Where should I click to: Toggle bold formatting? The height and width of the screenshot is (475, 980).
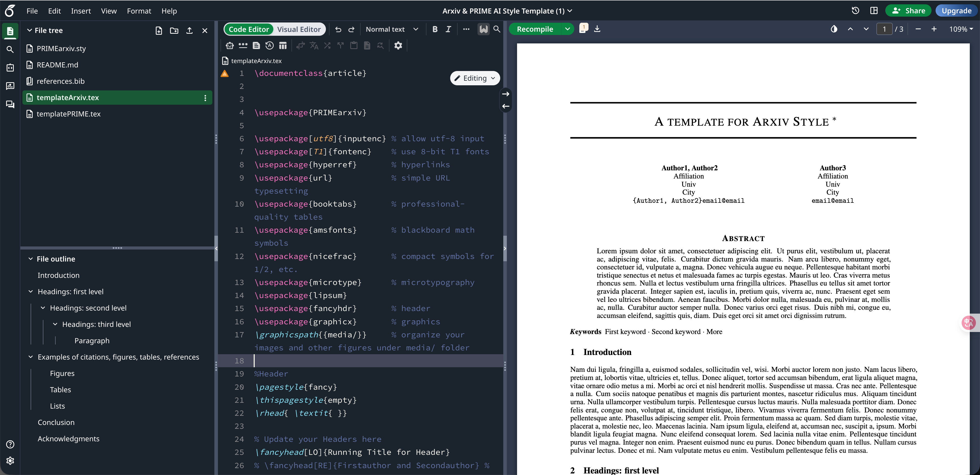tap(435, 29)
